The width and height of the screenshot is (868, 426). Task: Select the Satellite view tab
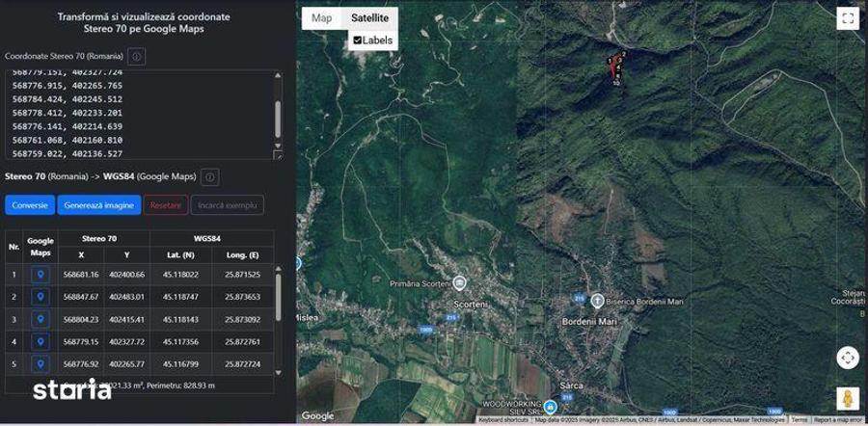point(369,18)
